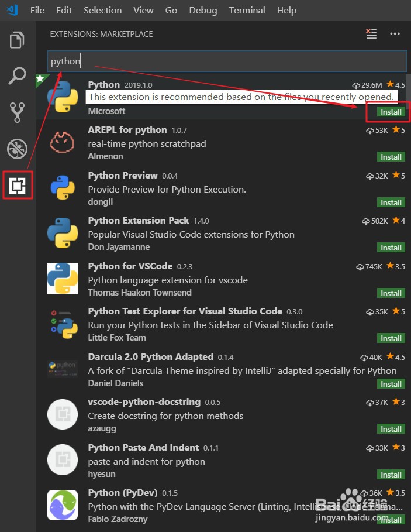Install the Microsoft Python extension

tap(391, 112)
